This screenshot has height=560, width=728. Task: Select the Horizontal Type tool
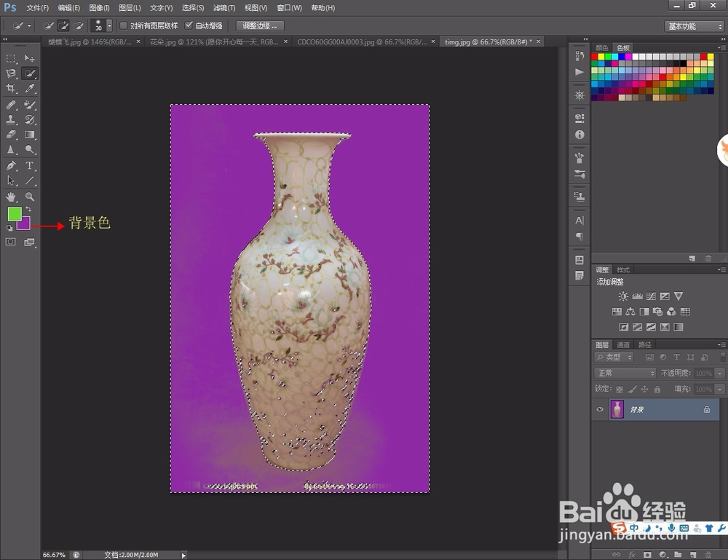30,166
